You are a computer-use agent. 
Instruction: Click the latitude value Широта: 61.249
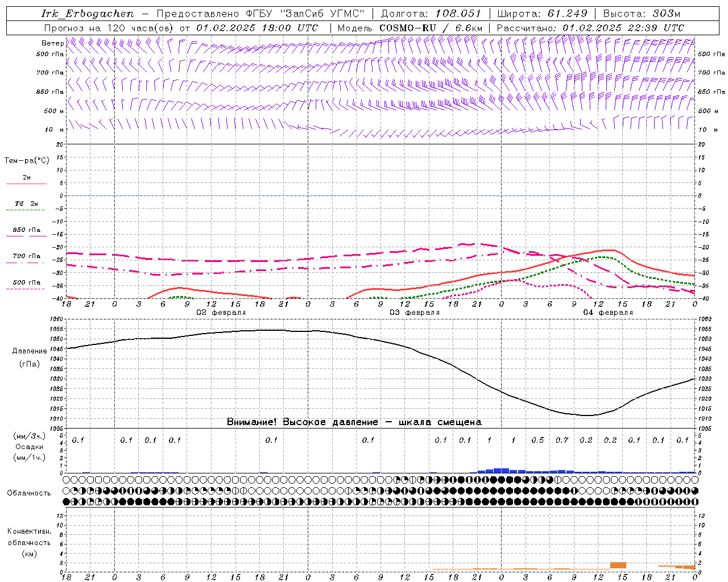click(x=542, y=14)
